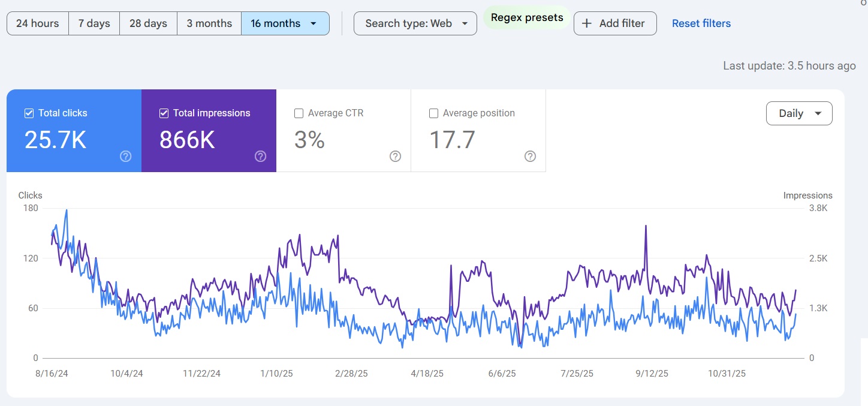The width and height of the screenshot is (868, 406).
Task: Click the Regex presets button
Action: click(x=527, y=17)
